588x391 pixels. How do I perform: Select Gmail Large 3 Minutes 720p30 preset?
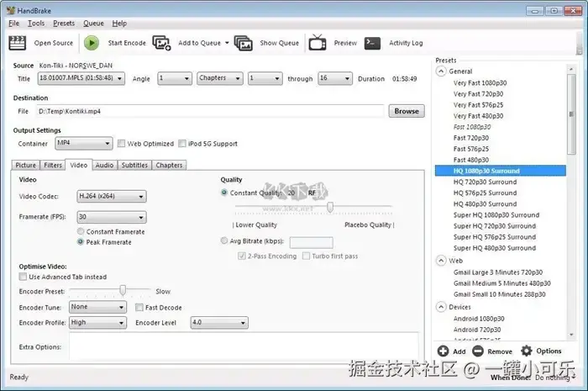[x=498, y=272]
